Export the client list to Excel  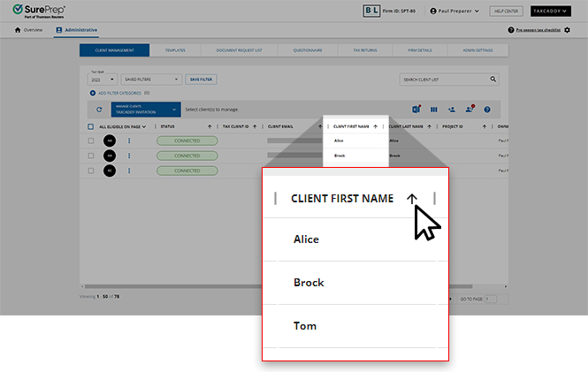tap(416, 109)
